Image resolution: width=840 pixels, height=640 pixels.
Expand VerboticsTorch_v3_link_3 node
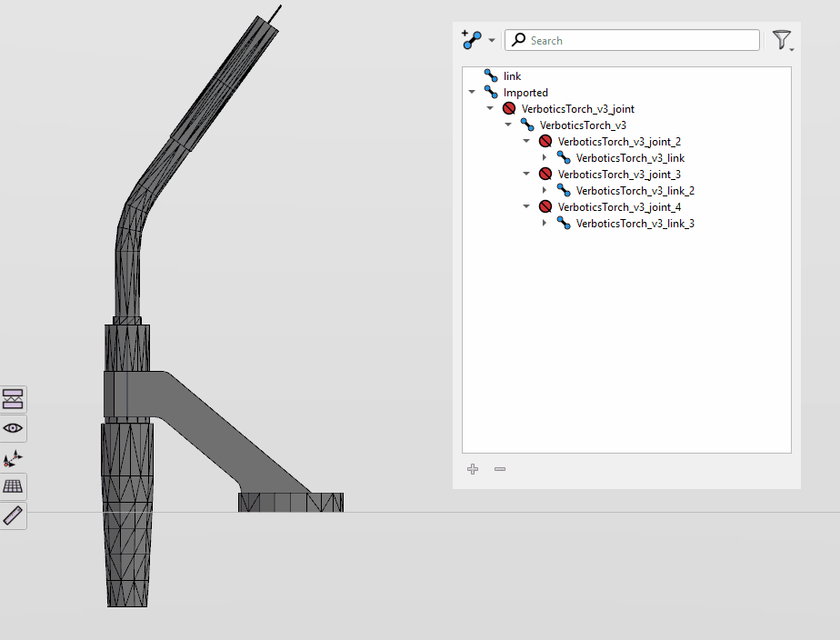[x=545, y=223]
